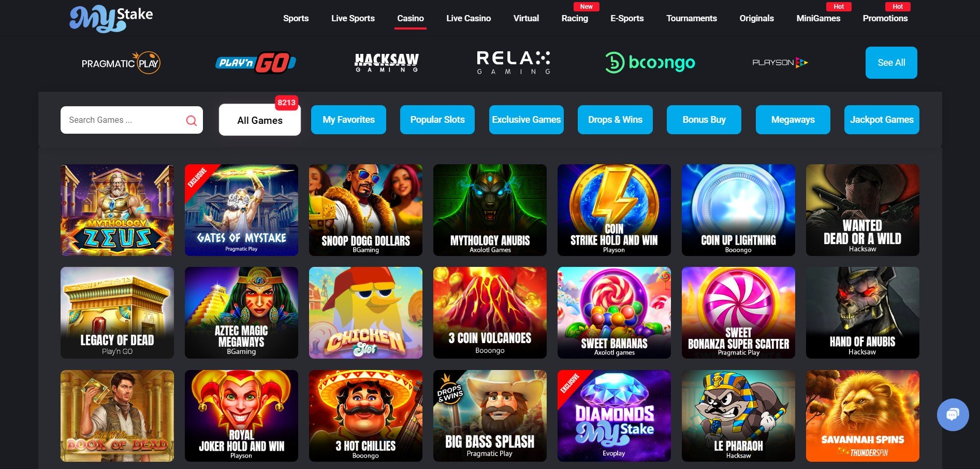Select the Booongo provider logo

click(650, 63)
